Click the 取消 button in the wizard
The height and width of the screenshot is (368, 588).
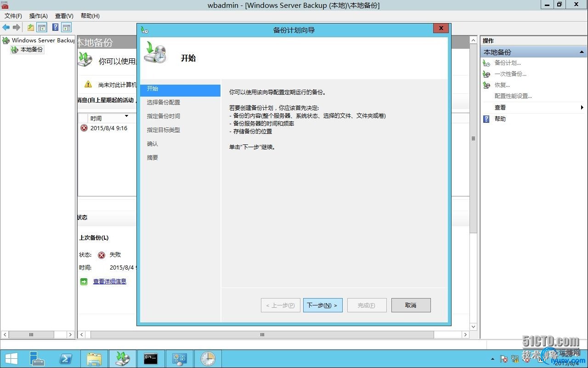click(411, 305)
